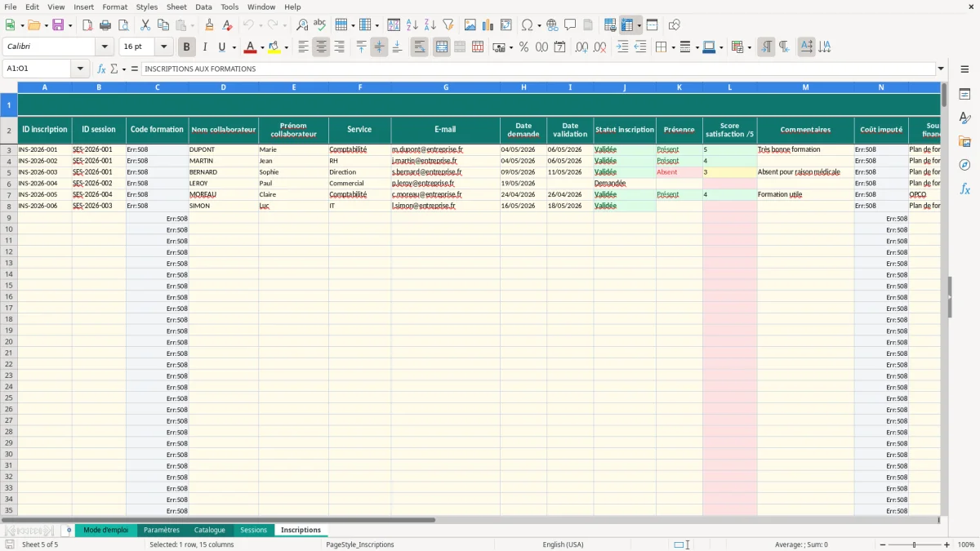Click Define Print Area icon
980x551 pixels.
609,25
